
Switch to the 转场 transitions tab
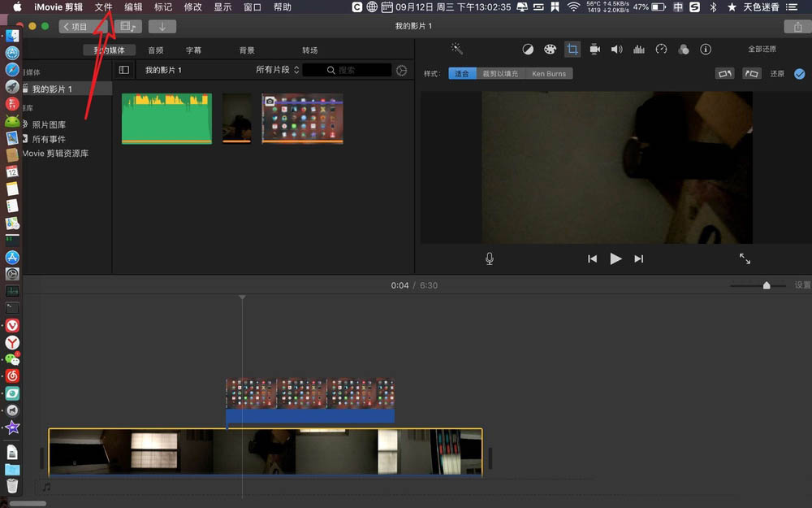[309, 50]
